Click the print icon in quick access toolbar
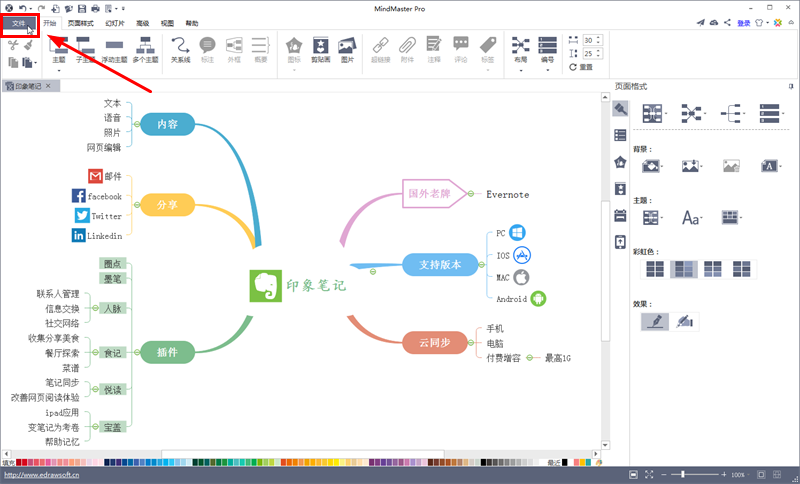The image size is (800, 484). 95,9
